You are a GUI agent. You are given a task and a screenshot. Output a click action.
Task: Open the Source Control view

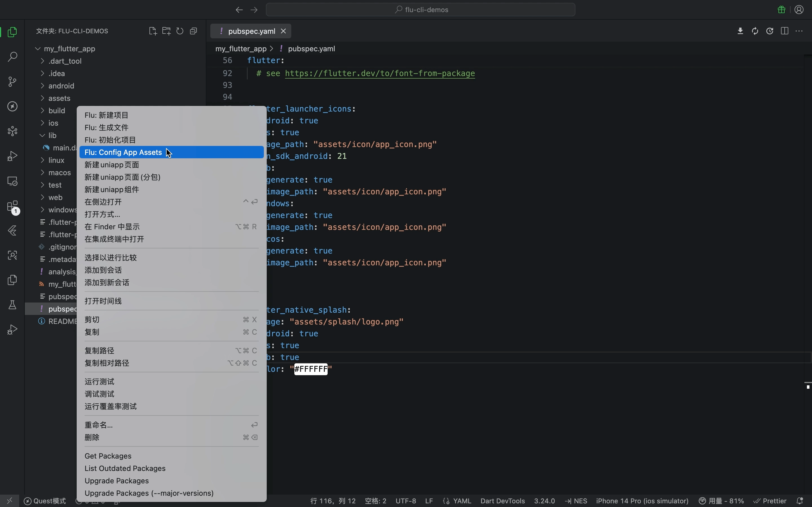(12, 81)
